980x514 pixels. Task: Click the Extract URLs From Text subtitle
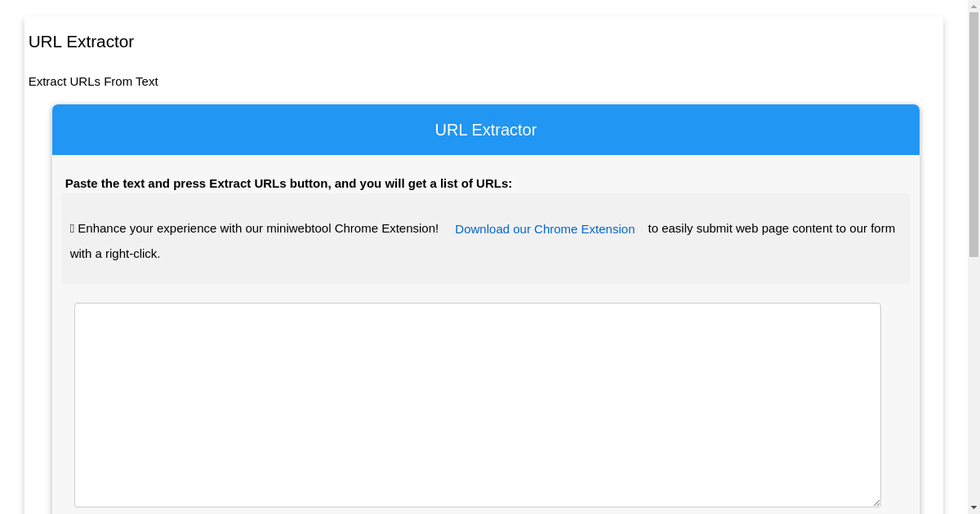pyautogui.click(x=93, y=82)
